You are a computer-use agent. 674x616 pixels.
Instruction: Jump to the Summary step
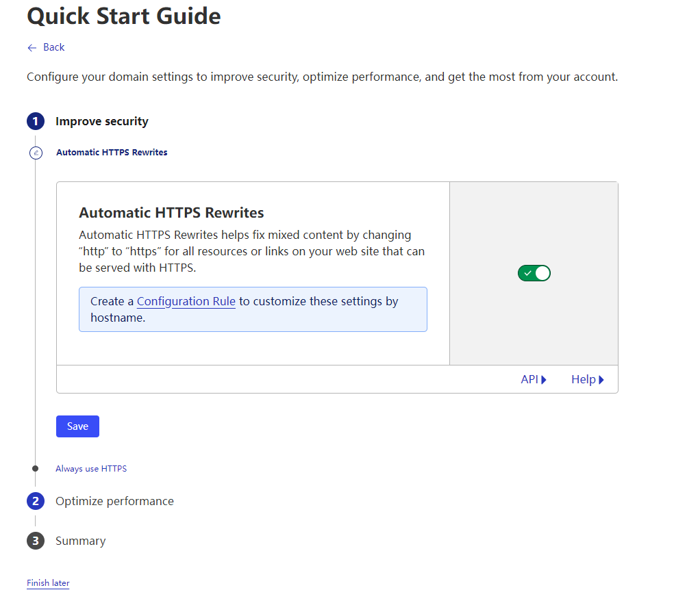click(81, 541)
